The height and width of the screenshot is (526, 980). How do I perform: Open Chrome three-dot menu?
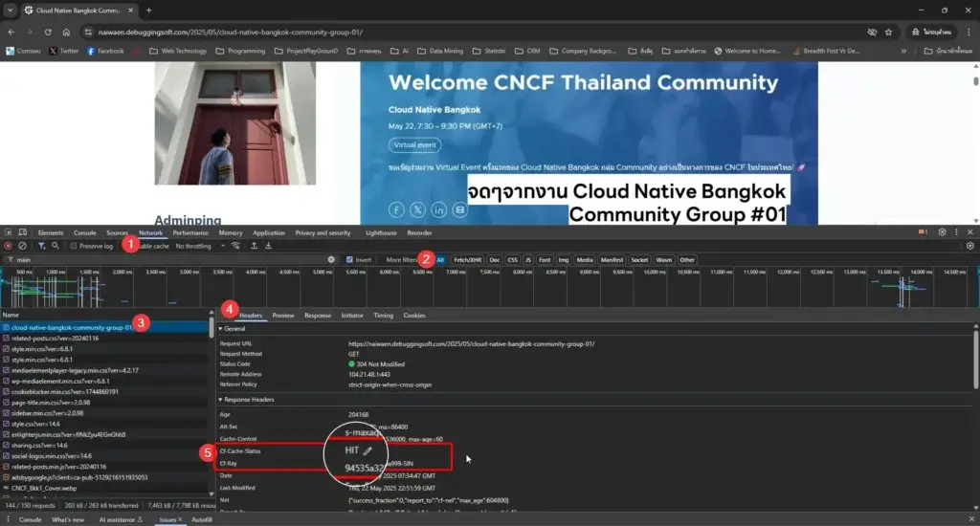click(x=969, y=32)
